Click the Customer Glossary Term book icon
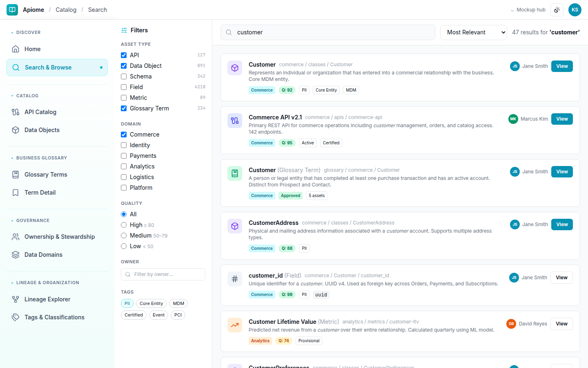The width and height of the screenshot is (588, 368). (235, 173)
